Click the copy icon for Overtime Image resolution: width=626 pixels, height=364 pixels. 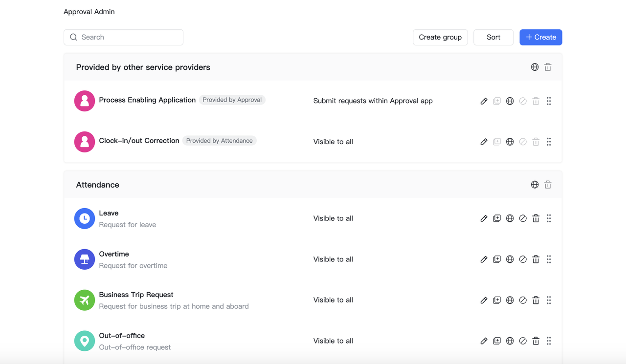497,259
